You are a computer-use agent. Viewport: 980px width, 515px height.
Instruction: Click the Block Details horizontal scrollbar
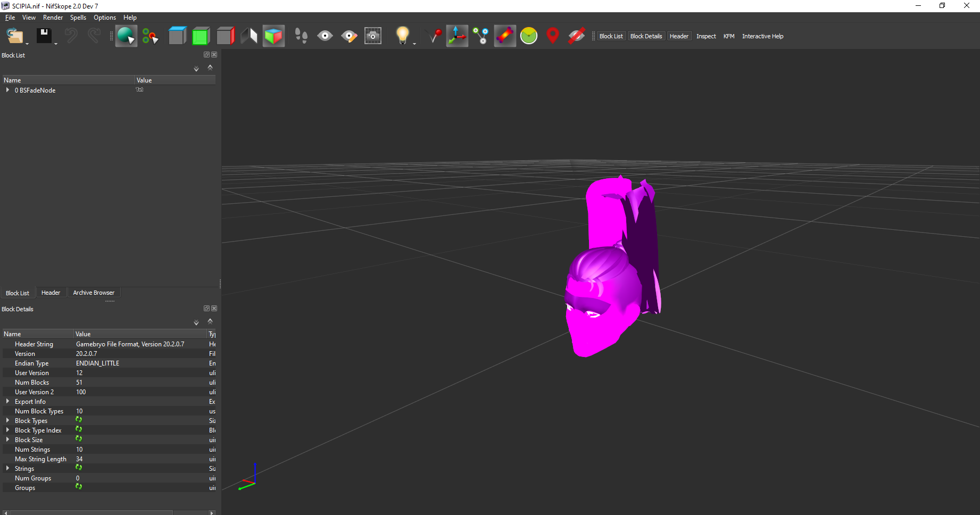tap(92, 512)
